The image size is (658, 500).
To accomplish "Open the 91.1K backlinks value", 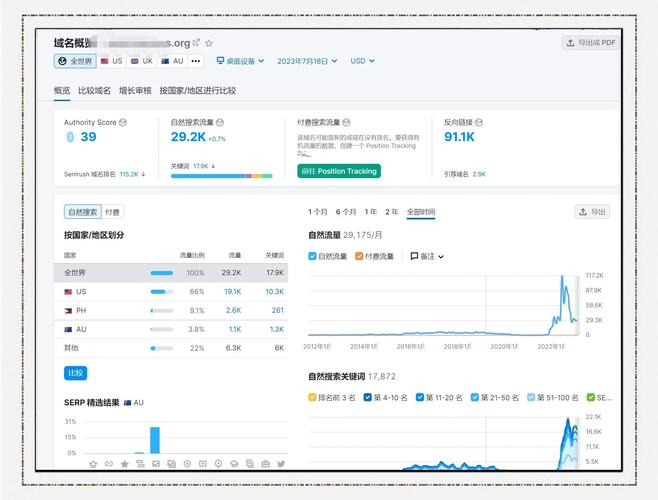I will [459, 137].
